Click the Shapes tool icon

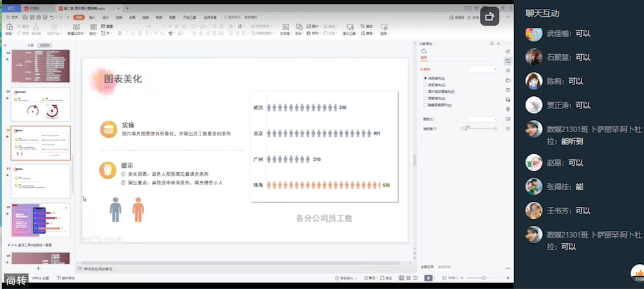pyautogui.click(x=299, y=26)
